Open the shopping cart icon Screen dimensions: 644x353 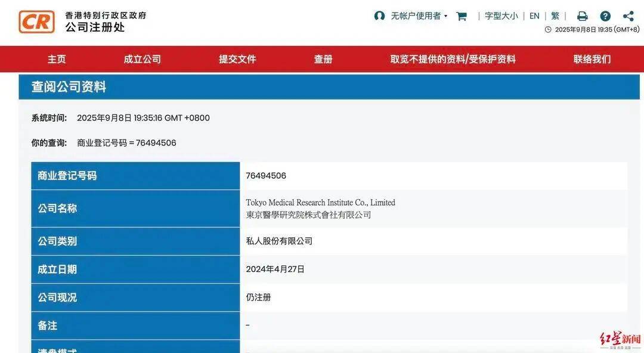click(460, 16)
